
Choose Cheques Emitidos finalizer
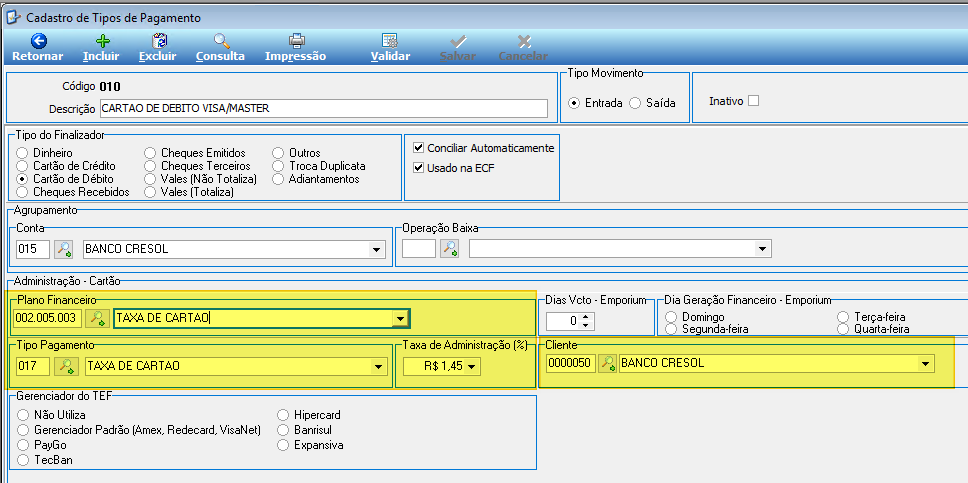click(150, 153)
